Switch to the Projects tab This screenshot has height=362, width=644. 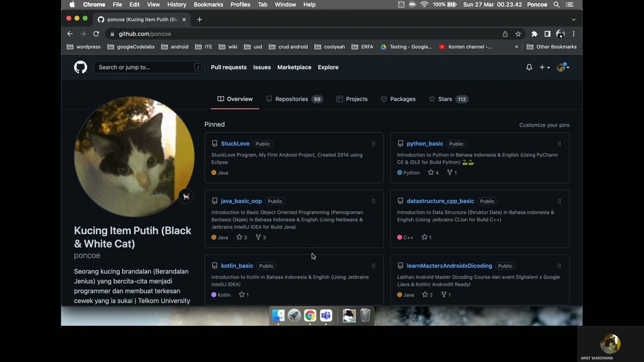click(352, 99)
